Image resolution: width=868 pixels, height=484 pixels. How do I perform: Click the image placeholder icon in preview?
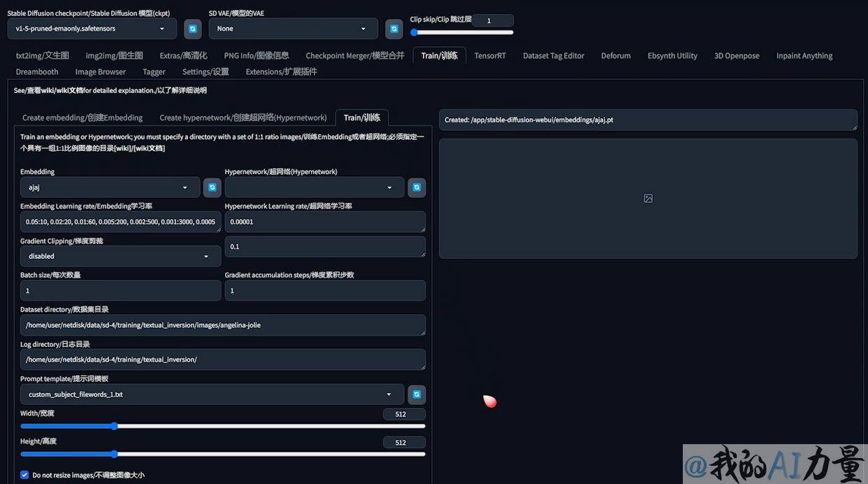(648, 199)
